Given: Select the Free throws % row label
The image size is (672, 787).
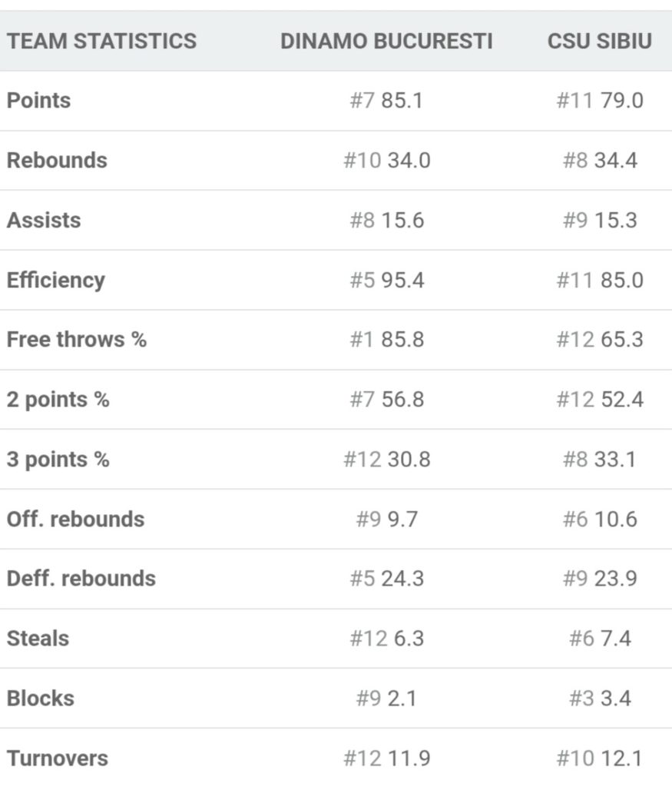Looking at the screenshot, I should pos(77,340).
